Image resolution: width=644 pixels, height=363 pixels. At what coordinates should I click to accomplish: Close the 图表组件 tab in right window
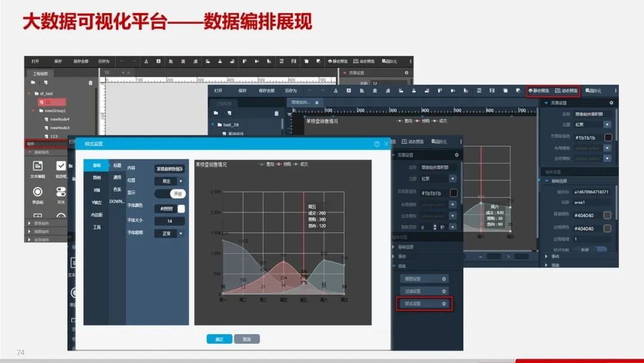tap(317, 103)
